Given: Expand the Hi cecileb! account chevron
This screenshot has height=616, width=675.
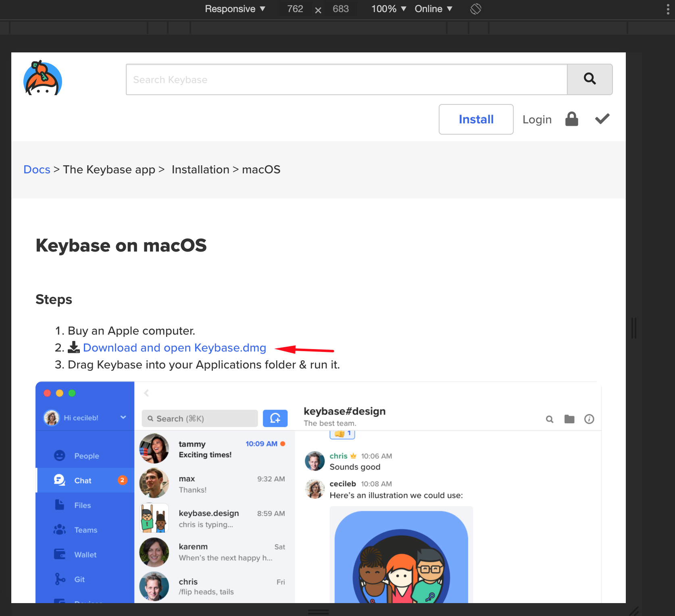Looking at the screenshot, I should point(123,418).
